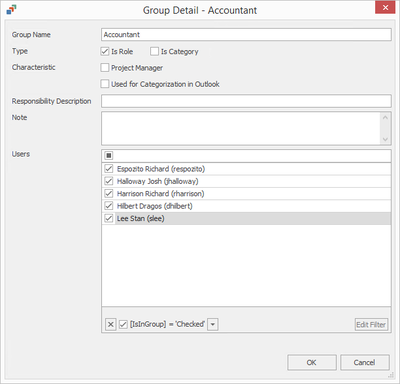Focus the Responsibility Description field
Image resolution: width=400 pixels, height=384 pixels.
[x=246, y=101]
